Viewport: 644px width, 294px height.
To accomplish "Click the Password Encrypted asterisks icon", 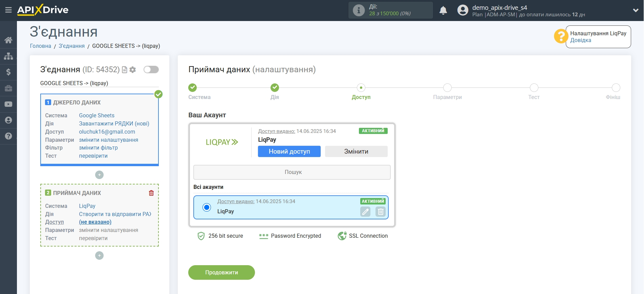I will coord(263,236).
